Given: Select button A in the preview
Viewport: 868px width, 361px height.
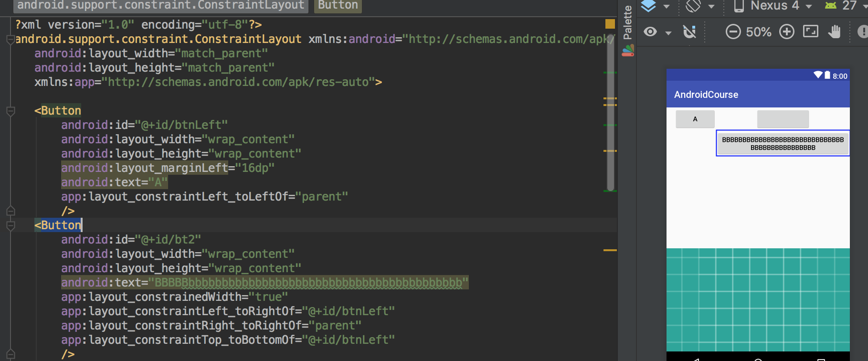Looking at the screenshot, I should [x=695, y=119].
